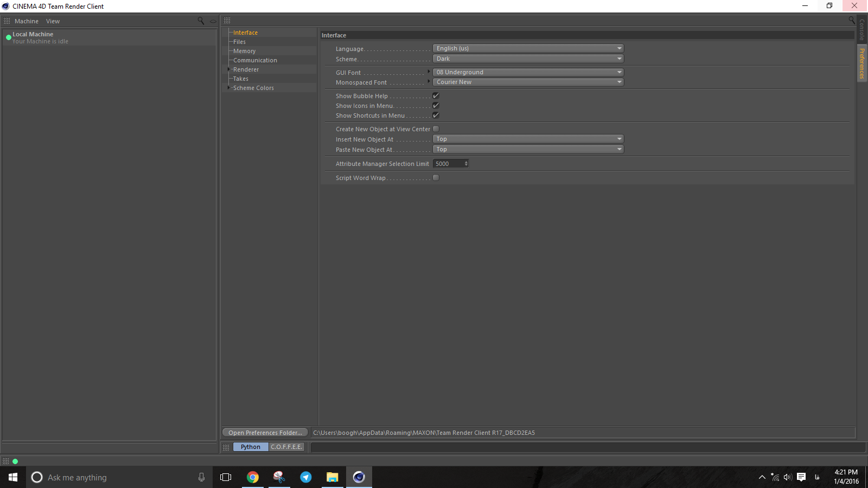Image resolution: width=868 pixels, height=488 pixels.
Task: Click the Wi-Fi network tray icon
Action: [775, 477]
